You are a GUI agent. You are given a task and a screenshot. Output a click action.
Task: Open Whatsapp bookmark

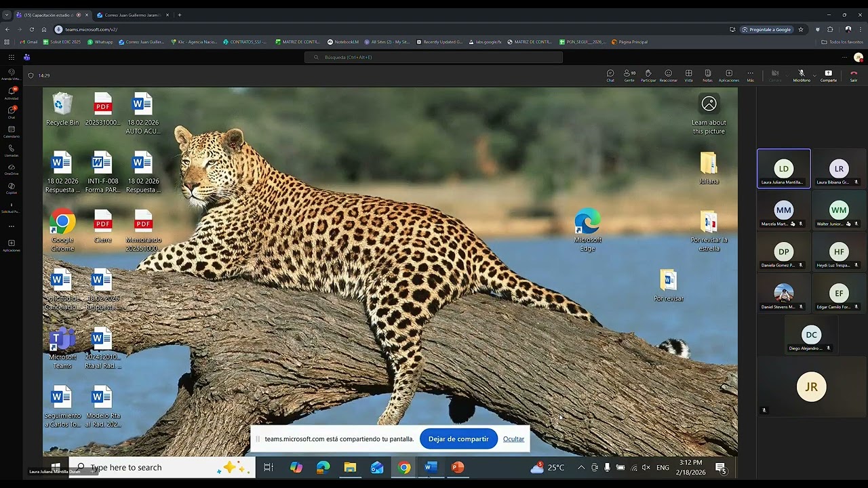click(100, 42)
